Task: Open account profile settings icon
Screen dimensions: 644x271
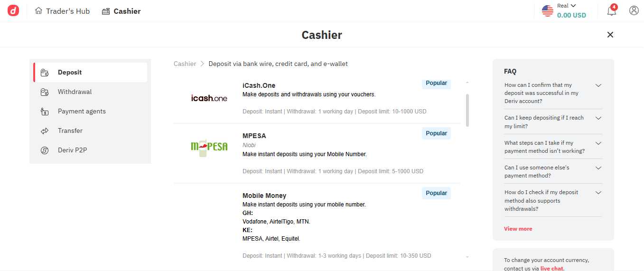Action: [634, 10]
